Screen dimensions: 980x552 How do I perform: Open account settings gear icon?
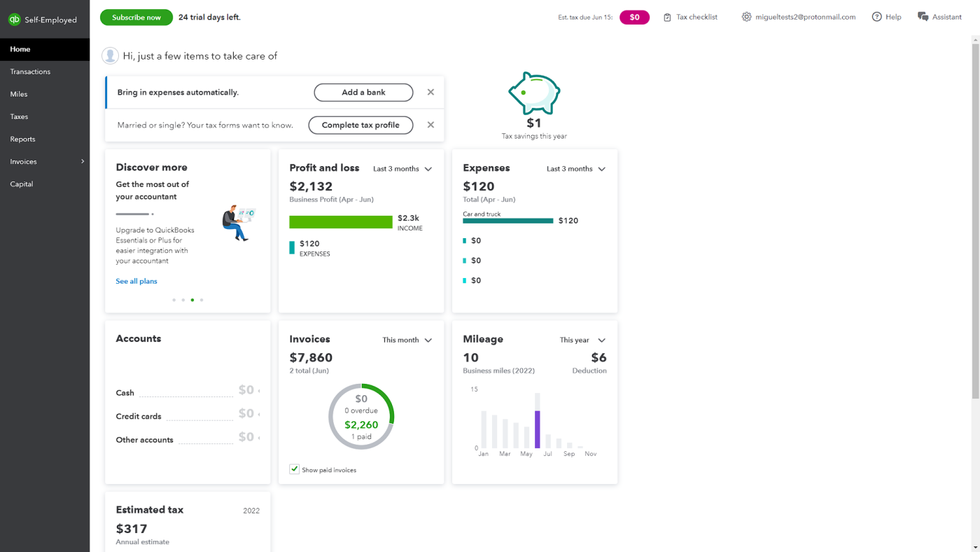pos(746,17)
